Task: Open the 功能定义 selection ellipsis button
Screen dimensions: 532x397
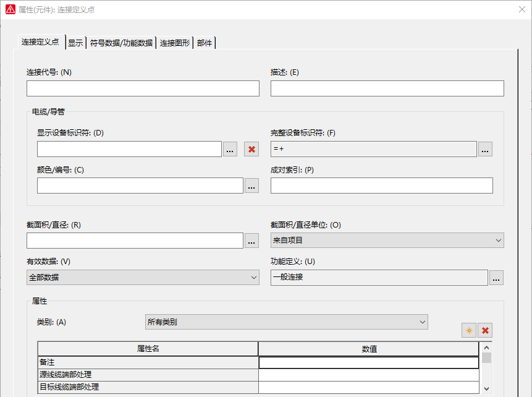Action: tap(496, 278)
